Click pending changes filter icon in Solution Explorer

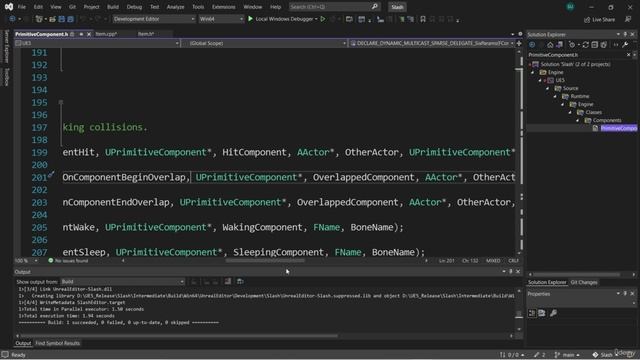point(572,44)
